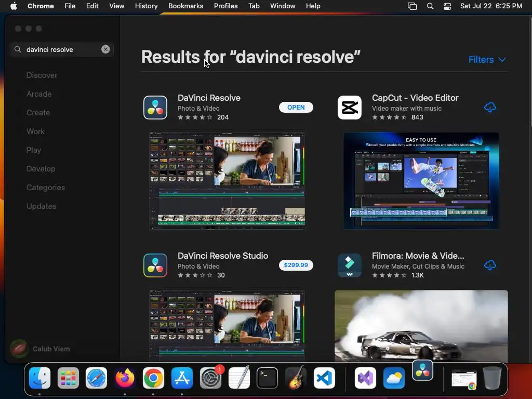Click the DaVinci Resolve Studio app icon
This screenshot has width=532, height=399.
[155, 265]
